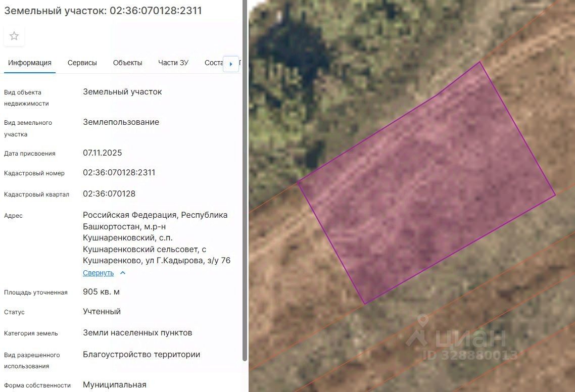Click the label Категория земель
This screenshot has height=392, width=575.
click(31, 333)
